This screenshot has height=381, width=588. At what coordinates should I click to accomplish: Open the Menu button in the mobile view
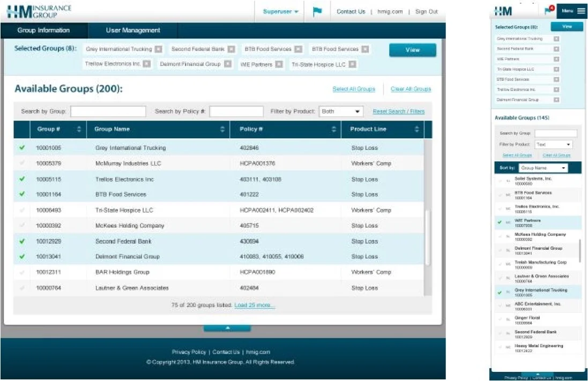(x=572, y=11)
